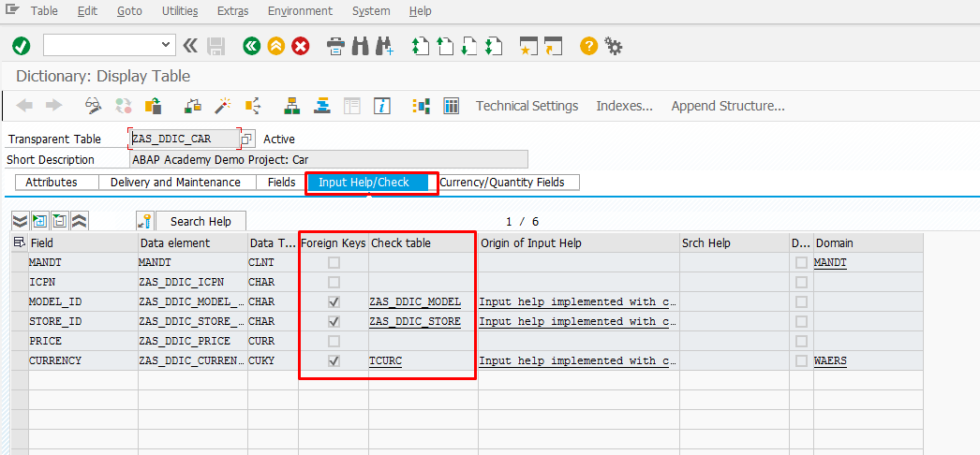This screenshot has width=980, height=455.
Task: Open Find with the binoculars icon
Action: point(359,45)
